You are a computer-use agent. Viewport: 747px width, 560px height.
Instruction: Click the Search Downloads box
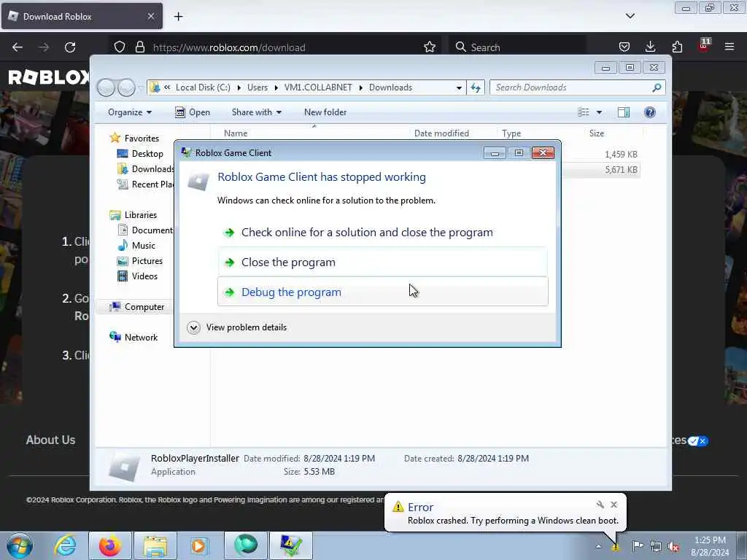pos(578,87)
